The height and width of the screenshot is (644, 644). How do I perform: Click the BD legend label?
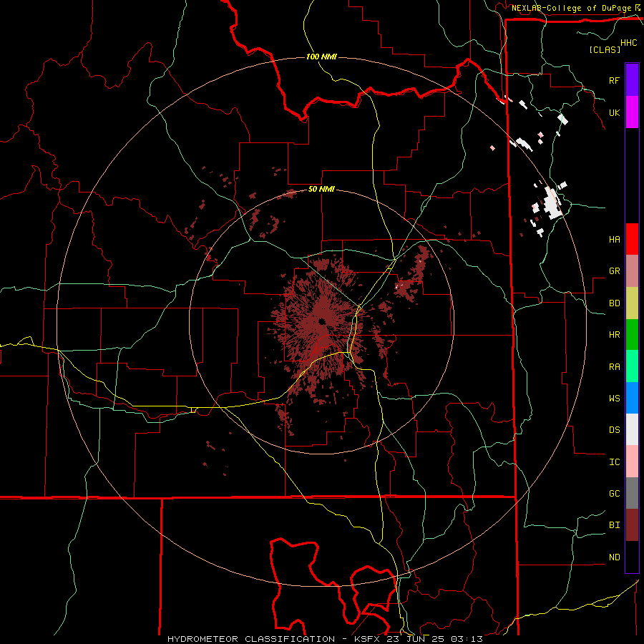pos(614,303)
